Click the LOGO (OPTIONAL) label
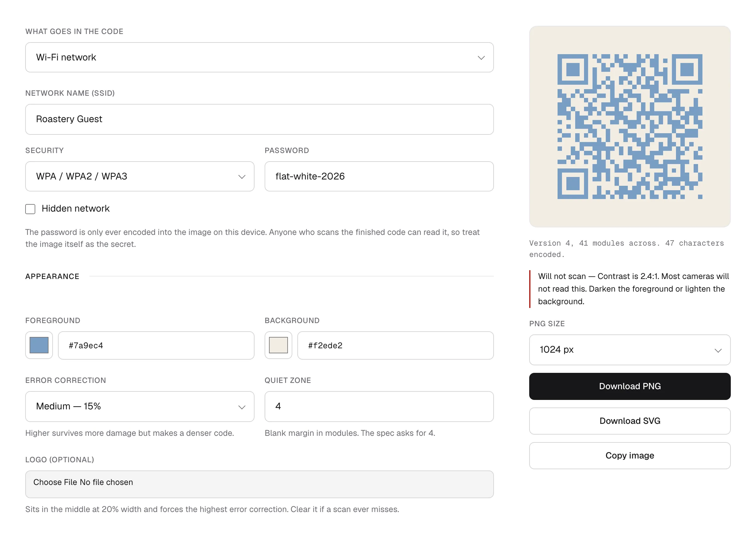The image size is (756, 541). click(60, 460)
